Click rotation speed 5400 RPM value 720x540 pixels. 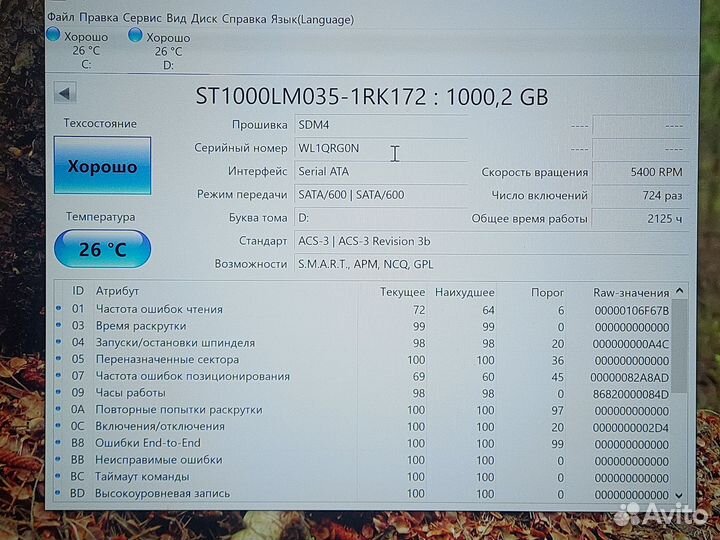pyautogui.click(x=640, y=172)
